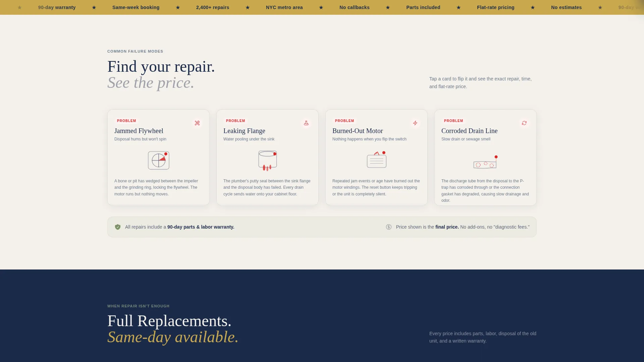Viewport: 644px width, 362px height.
Task: Click star separator between No callbacks and Parts included
Action: click(388, 7)
